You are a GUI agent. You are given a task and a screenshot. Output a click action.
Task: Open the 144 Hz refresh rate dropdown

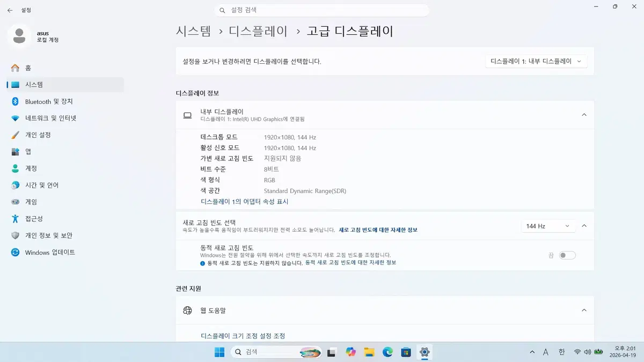point(547,226)
